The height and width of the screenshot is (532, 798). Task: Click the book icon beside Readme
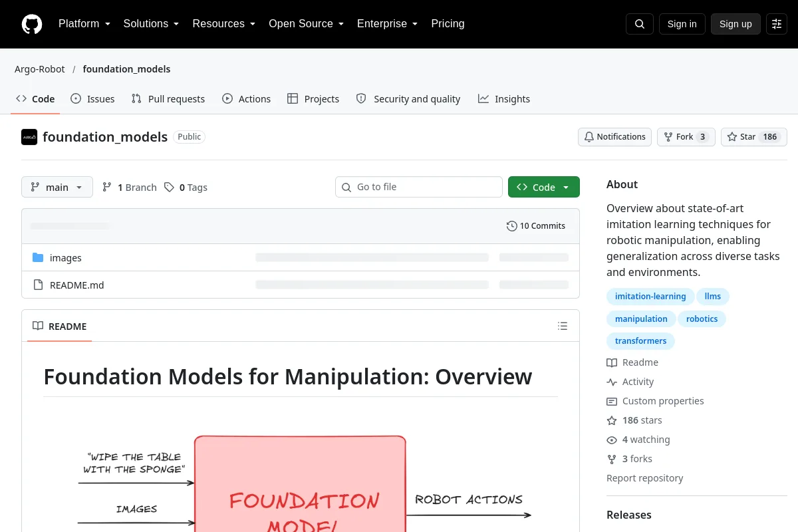pyautogui.click(x=612, y=362)
